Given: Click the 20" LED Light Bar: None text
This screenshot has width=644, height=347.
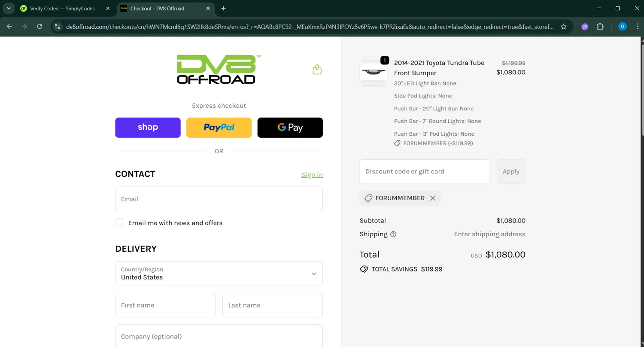Looking at the screenshot, I should tap(425, 83).
